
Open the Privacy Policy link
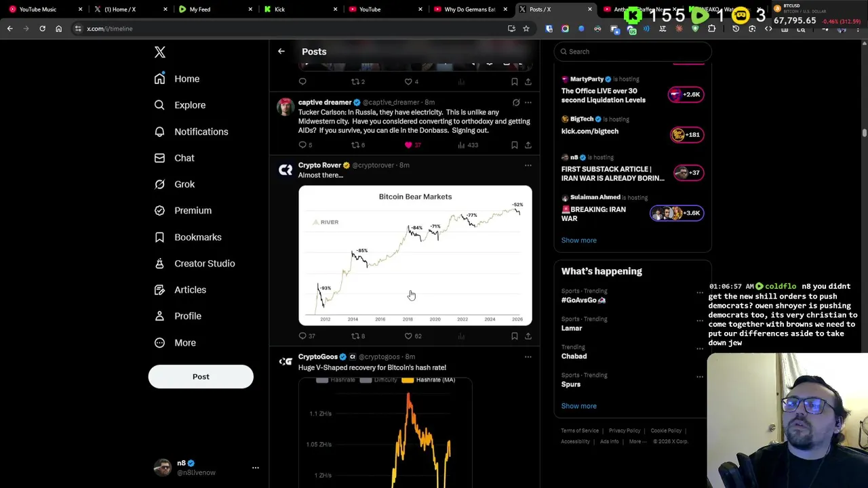(624, 430)
